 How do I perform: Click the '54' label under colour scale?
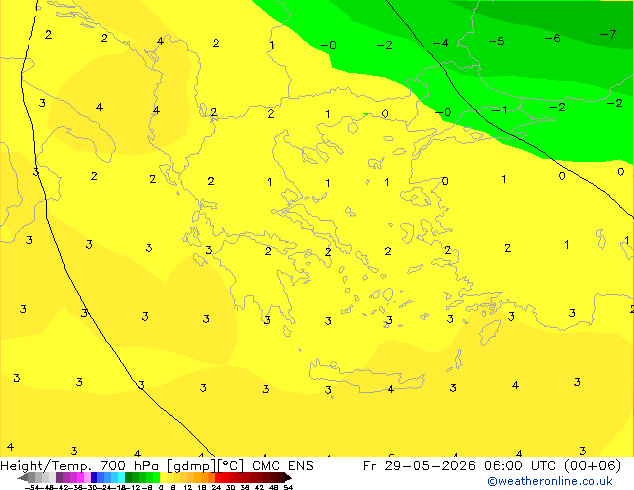288,487
